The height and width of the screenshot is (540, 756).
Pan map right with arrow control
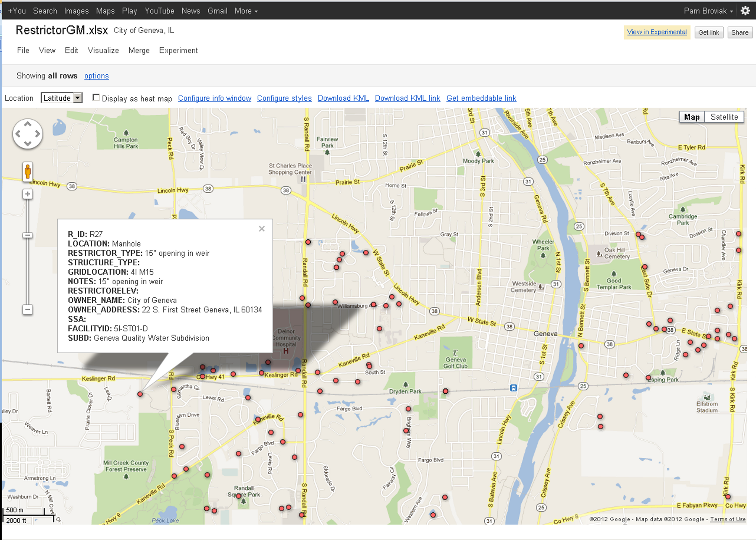[38, 134]
